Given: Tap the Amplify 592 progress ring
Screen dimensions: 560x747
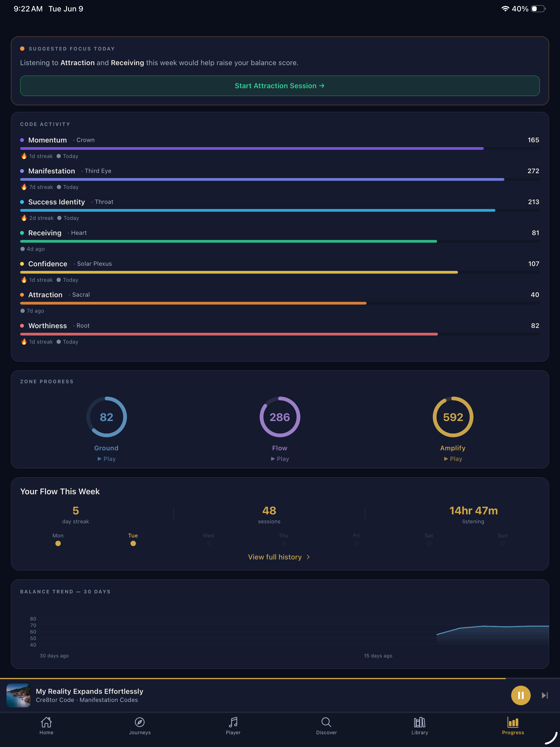Looking at the screenshot, I should pos(453,417).
